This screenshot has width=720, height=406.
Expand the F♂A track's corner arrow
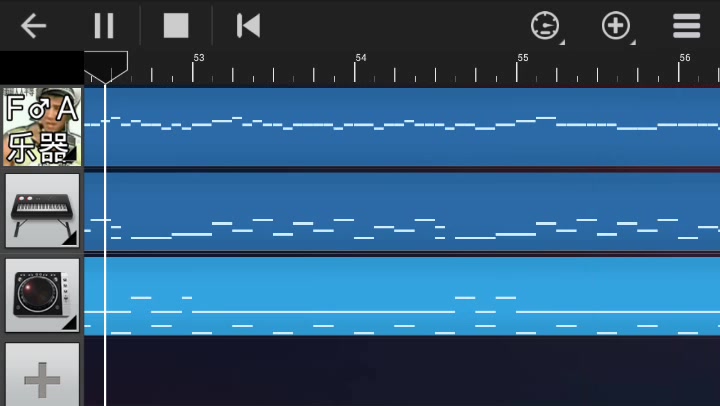[71, 155]
